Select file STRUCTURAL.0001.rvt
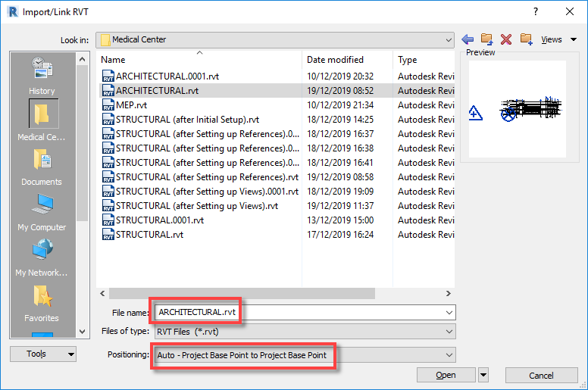This screenshot has height=390, width=588. 160,220
